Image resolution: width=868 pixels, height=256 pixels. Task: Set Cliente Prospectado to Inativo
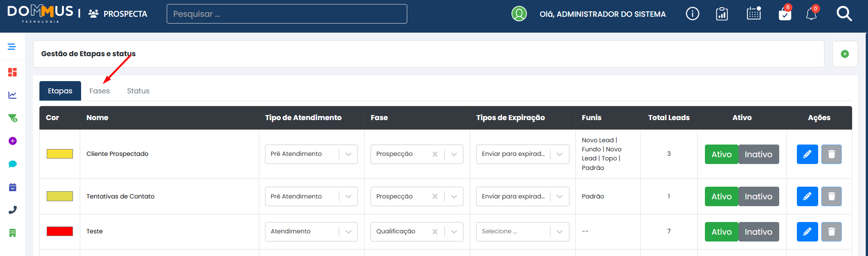pyautogui.click(x=758, y=154)
